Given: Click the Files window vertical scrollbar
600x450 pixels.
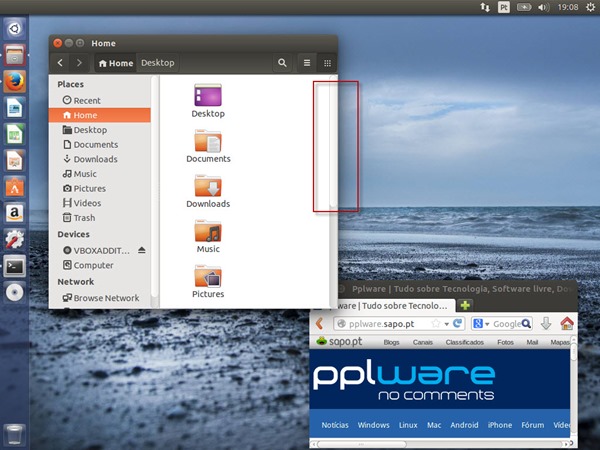Looking at the screenshot, I should 333,142.
